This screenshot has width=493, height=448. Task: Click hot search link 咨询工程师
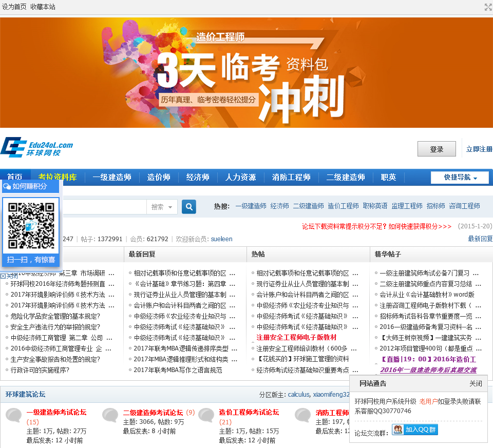(464, 206)
